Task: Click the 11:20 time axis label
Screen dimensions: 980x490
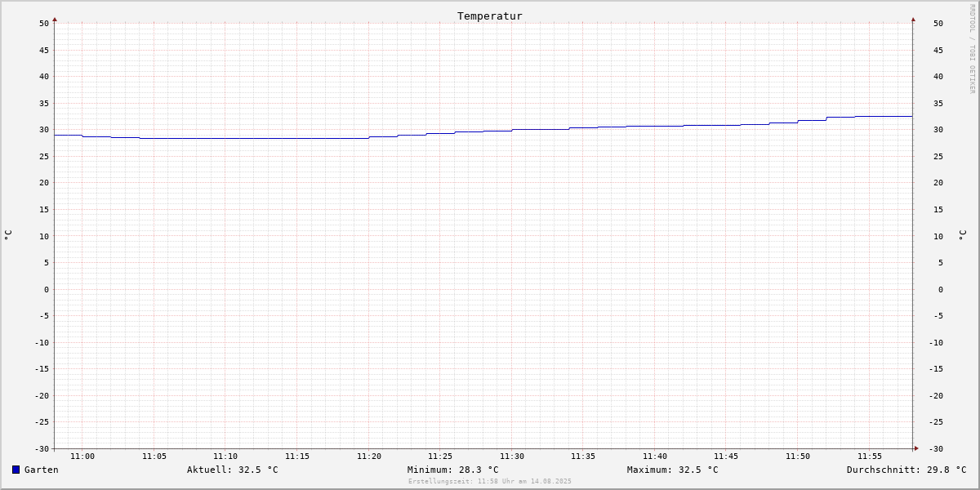Action: point(369,457)
